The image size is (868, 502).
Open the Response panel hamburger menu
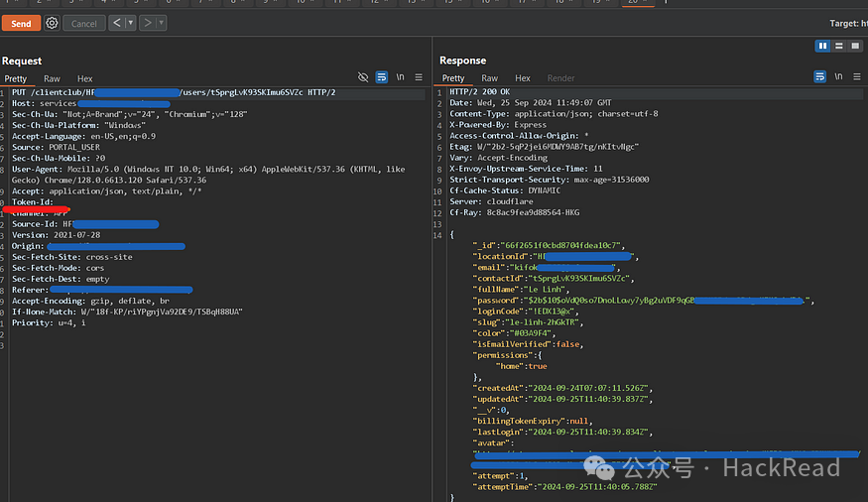click(857, 77)
